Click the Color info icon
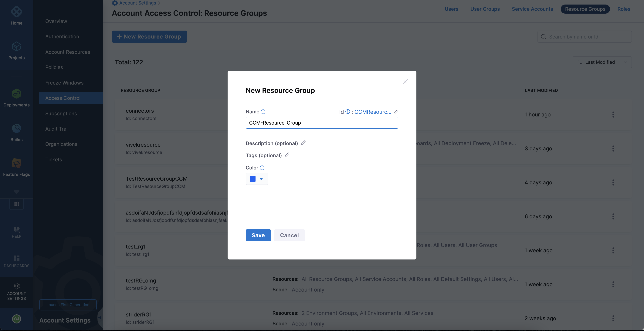This screenshot has height=331, width=644. tap(262, 168)
